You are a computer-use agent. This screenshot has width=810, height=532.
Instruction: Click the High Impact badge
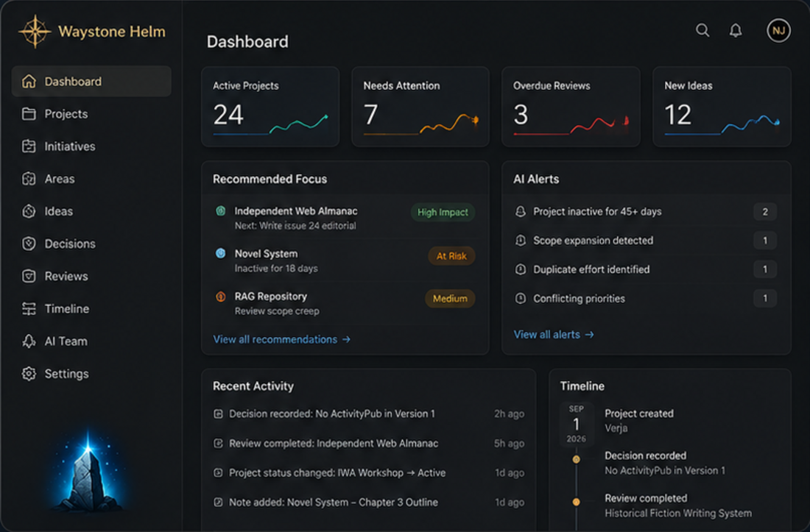point(443,212)
